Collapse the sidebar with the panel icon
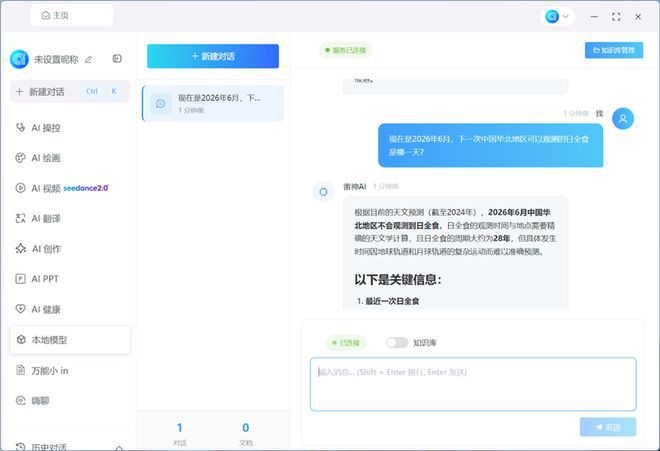 (117, 59)
